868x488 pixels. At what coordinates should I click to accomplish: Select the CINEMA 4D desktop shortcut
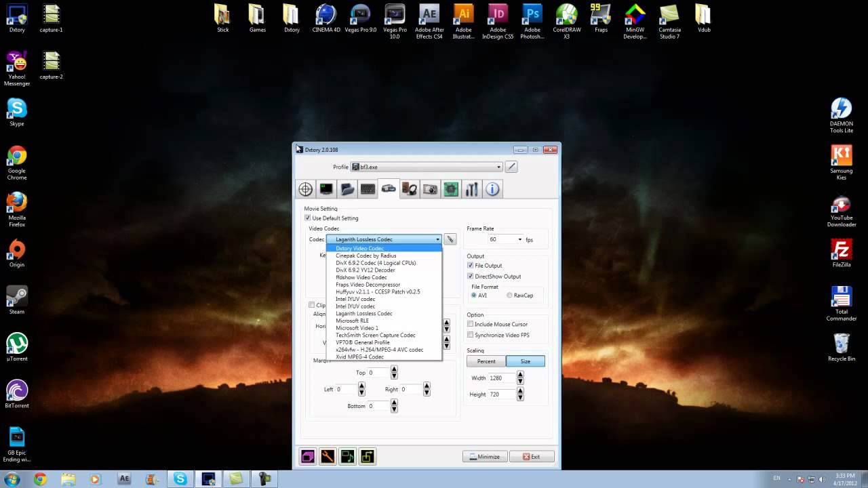pyautogui.click(x=326, y=19)
